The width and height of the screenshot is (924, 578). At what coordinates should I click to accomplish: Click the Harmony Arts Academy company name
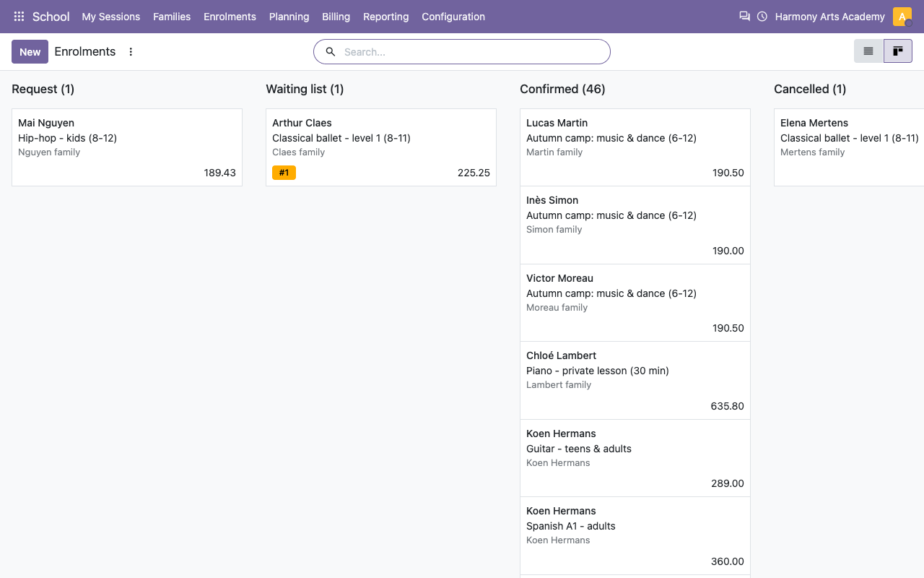830,17
